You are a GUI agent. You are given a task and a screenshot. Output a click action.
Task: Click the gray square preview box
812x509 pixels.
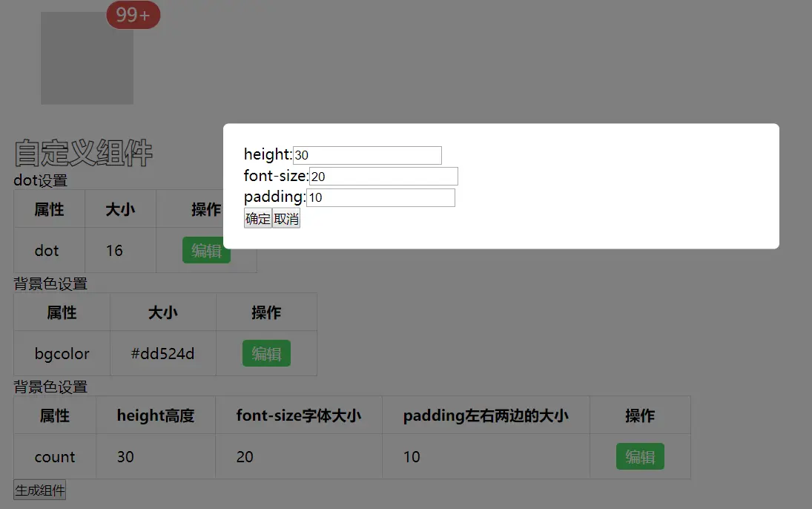coord(87,58)
